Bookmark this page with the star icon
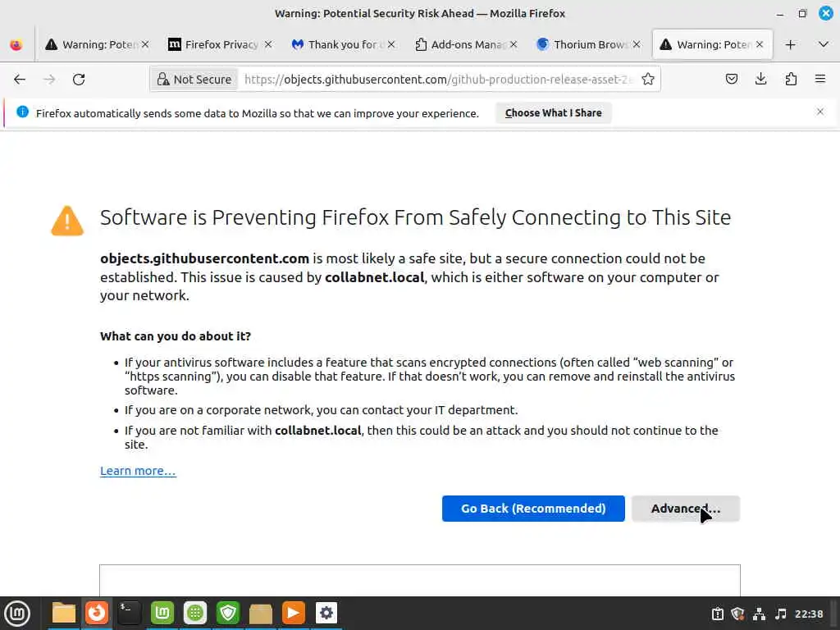 click(x=648, y=80)
